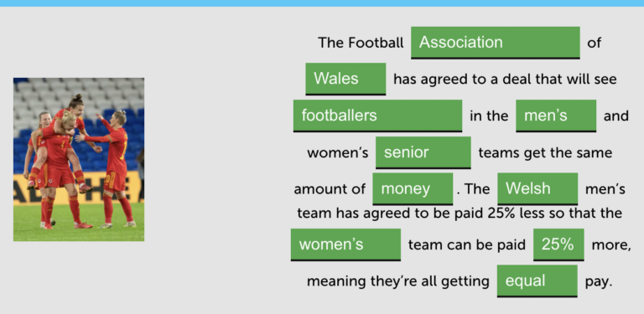Open the Welsh women footballers photo
This screenshot has height=314, width=644.
pos(79,159)
